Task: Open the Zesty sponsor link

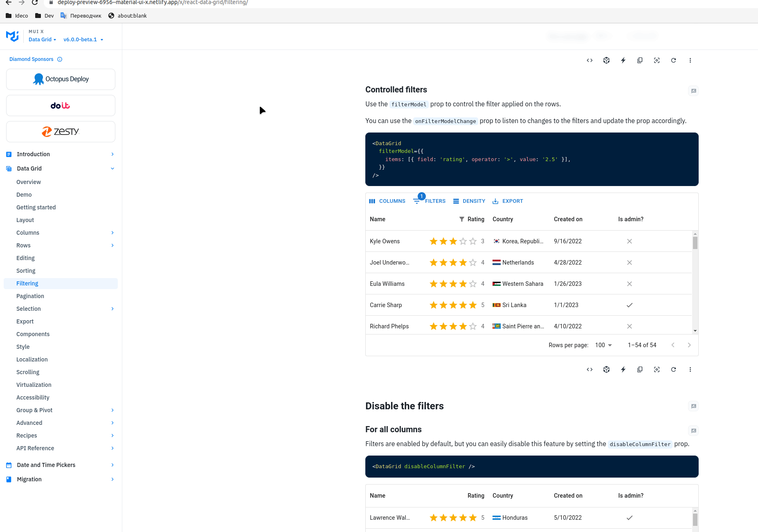Action: click(x=61, y=132)
